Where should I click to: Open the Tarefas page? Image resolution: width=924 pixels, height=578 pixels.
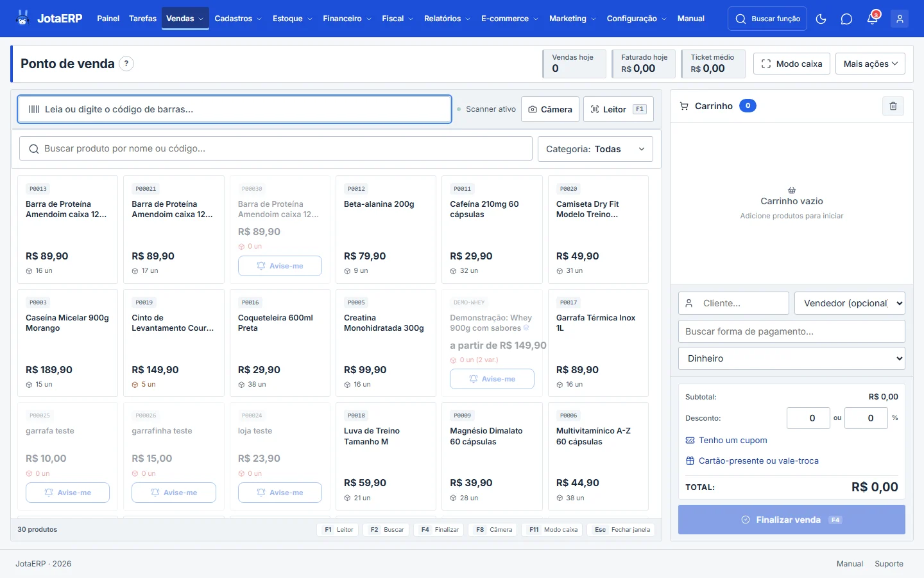(x=142, y=19)
